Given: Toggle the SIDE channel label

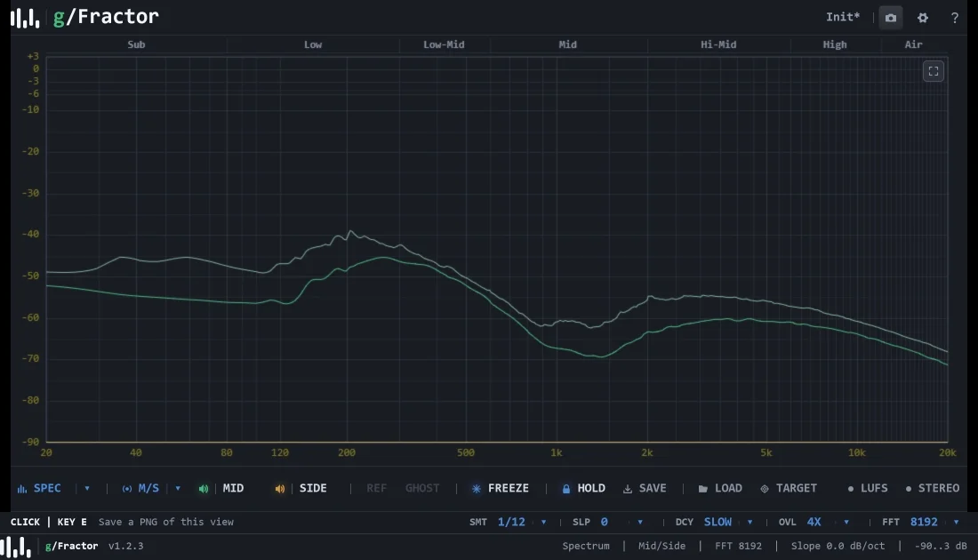Looking at the screenshot, I should pos(313,488).
